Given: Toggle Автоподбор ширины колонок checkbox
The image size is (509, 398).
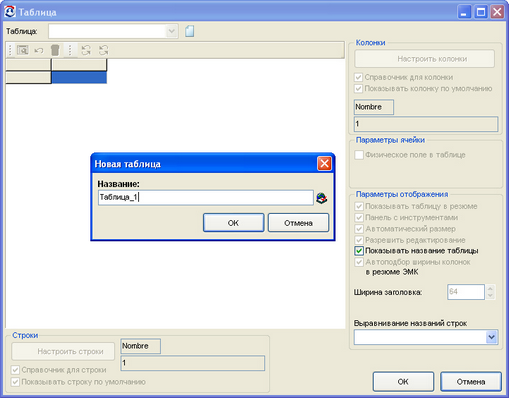Looking at the screenshot, I should tap(359, 262).
